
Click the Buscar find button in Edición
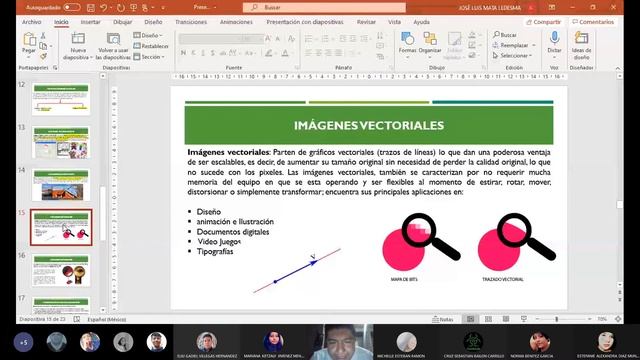click(505, 35)
